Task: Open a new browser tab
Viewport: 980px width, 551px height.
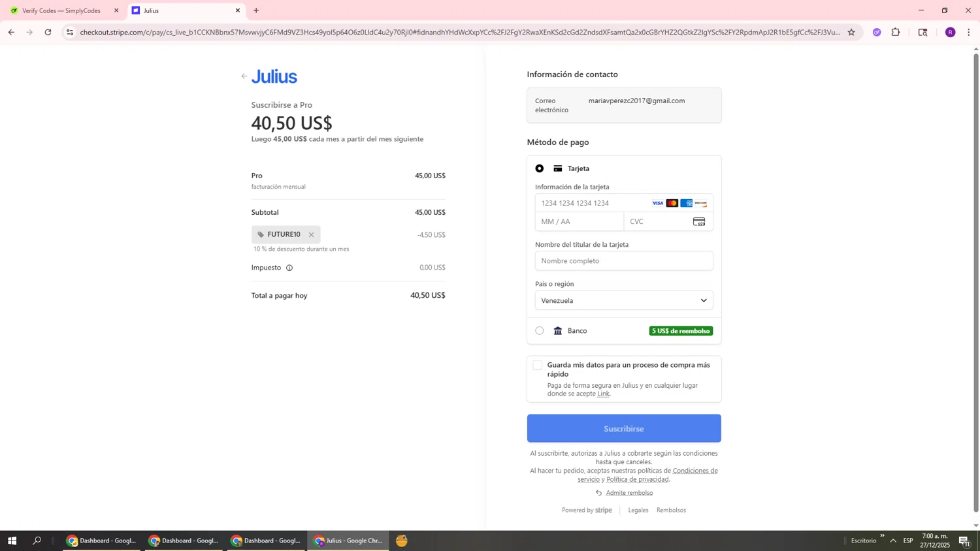Action: 256,10
